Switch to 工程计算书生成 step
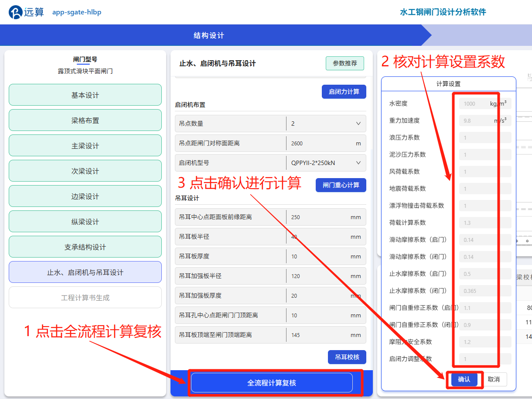532x399 pixels. tap(85, 298)
